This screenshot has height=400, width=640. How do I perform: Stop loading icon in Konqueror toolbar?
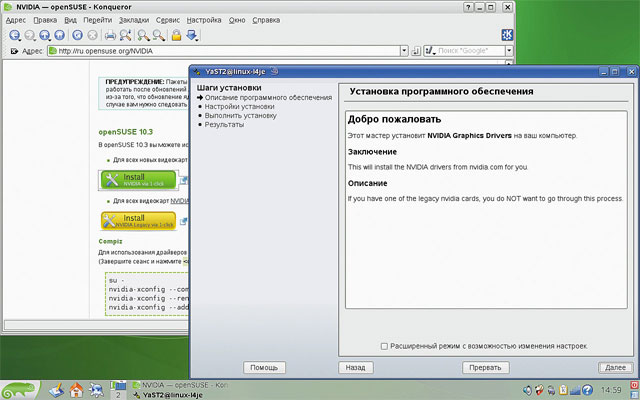(93, 35)
